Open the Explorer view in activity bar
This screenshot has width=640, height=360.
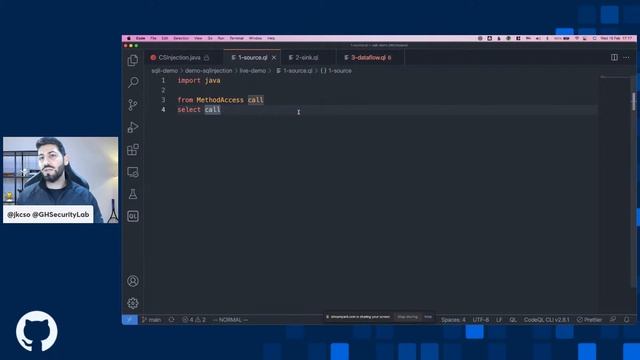(x=133, y=60)
